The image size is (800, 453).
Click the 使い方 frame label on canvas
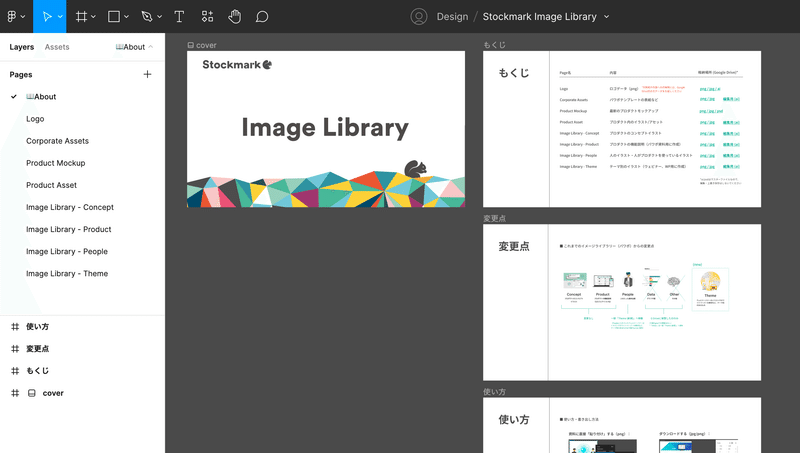pos(494,392)
